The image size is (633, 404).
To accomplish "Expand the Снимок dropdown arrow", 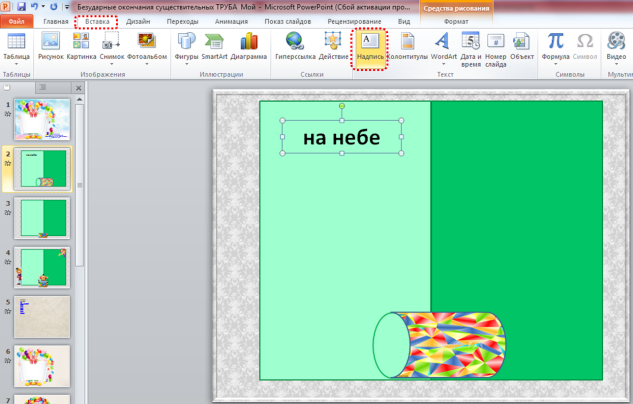I will coord(111,64).
